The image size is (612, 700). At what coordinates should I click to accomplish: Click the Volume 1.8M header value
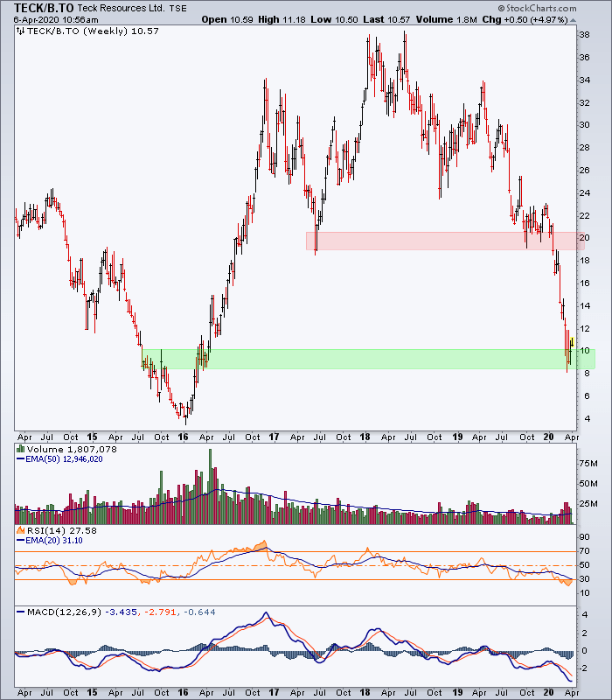pyautogui.click(x=447, y=19)
